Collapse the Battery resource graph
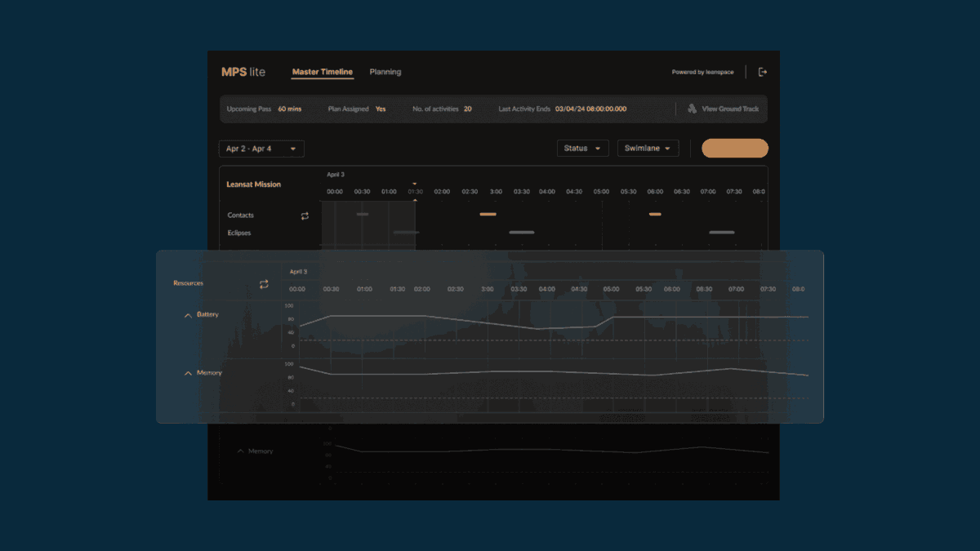This screenshot has width=980, height=551. (188, 315)
